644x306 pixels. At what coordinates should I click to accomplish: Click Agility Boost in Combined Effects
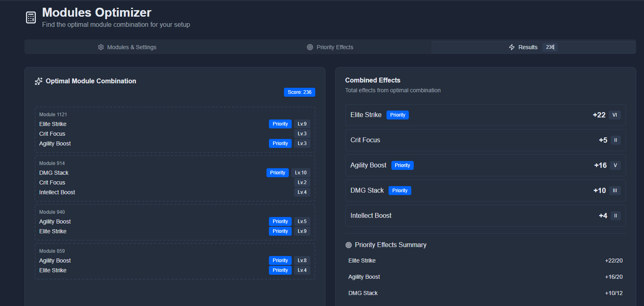click(x=369, y=165)
